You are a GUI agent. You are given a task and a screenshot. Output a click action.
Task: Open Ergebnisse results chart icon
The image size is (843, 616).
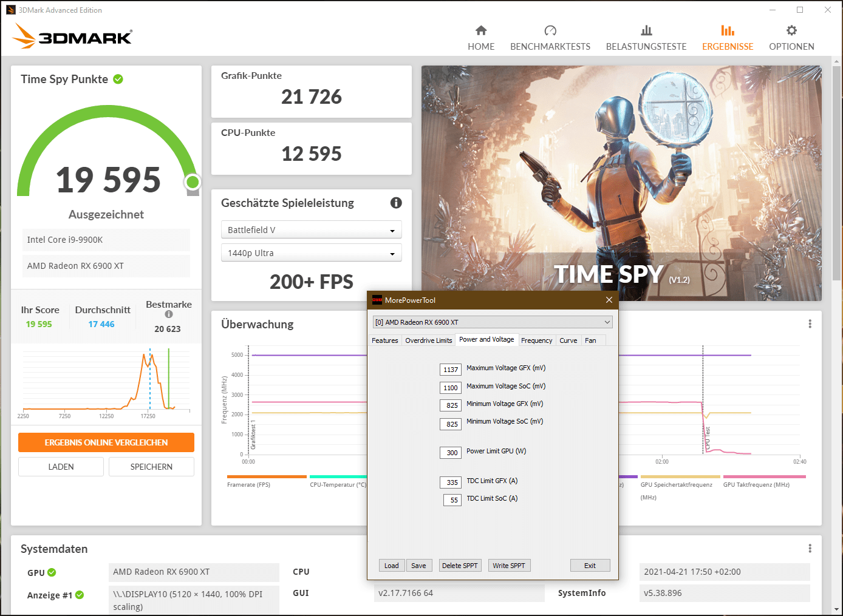[x=728, y=30]
